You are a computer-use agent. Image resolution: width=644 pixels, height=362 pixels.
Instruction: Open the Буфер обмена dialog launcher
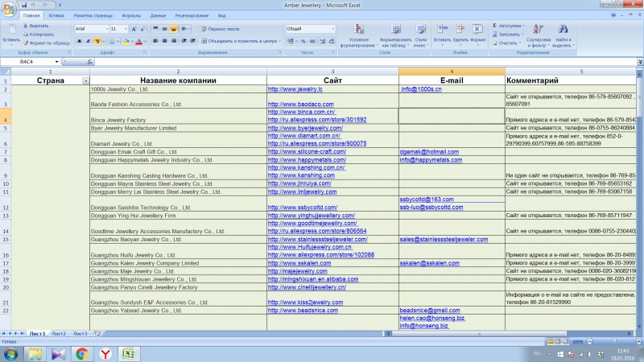[68, 52]
